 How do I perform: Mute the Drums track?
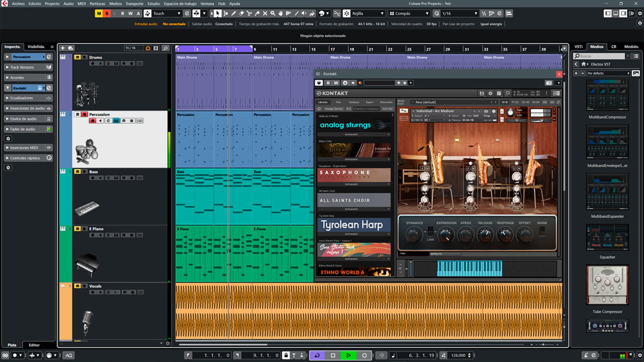(77, 57)
